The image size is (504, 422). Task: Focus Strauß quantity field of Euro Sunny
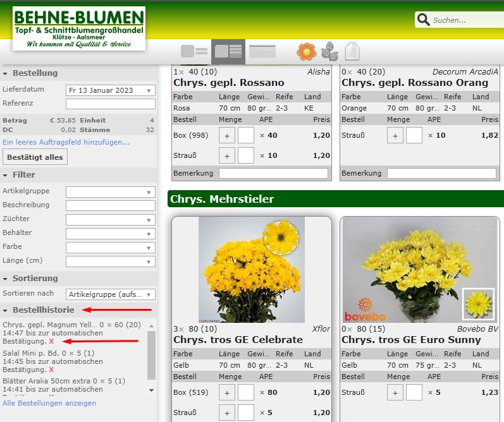click(x=414, y=392)
